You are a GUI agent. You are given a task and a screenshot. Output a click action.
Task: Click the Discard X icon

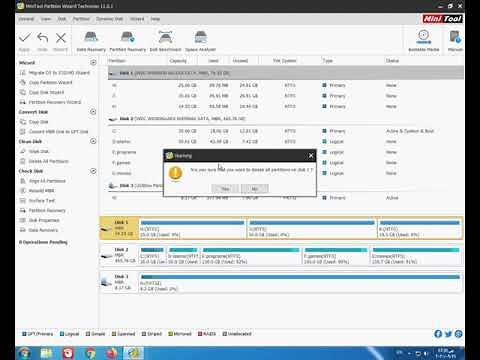point(61,38)
